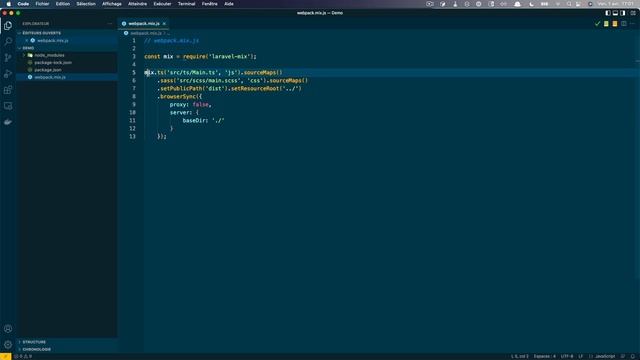Toggle the secondary sidebar visibility
The image size is (640, 360).
pos(622,13)
